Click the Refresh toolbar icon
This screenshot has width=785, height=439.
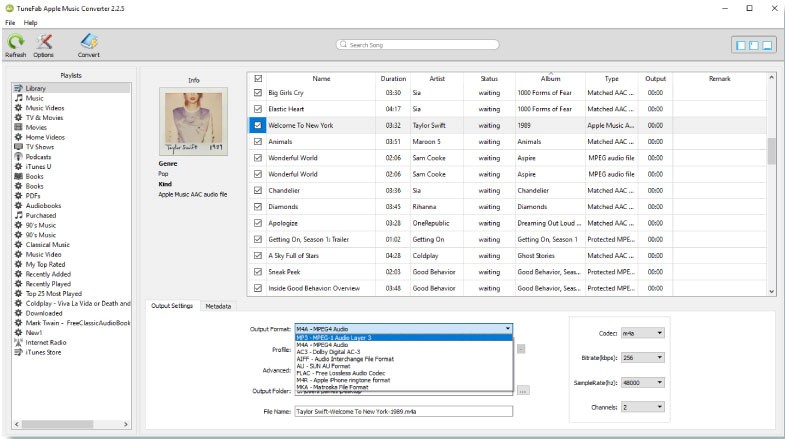pyautogui.click(x=16, y=43)
